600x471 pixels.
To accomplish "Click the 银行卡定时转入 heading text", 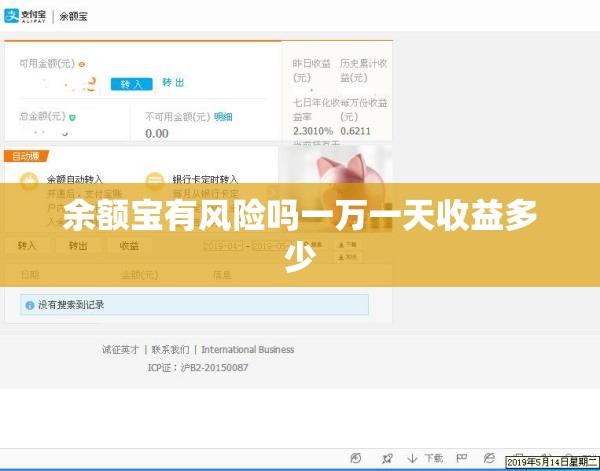I will pyautogui.click(x=205, y=179).
